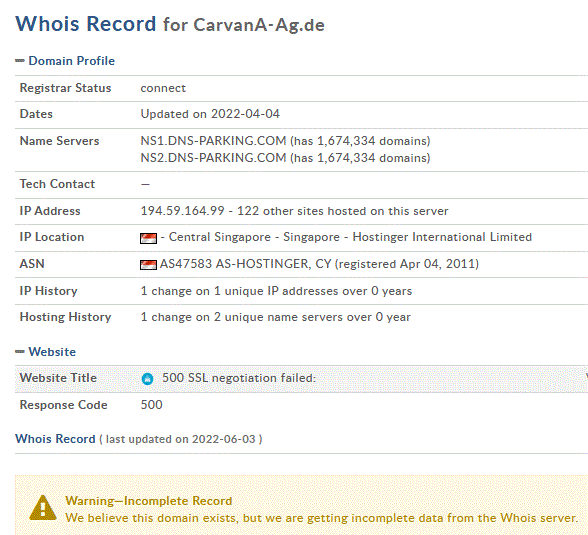Viewport: 588px width, 535px height.
Task: Click the Whois Record for CarvanA-Ag.de heading
Action: (170, 24)
